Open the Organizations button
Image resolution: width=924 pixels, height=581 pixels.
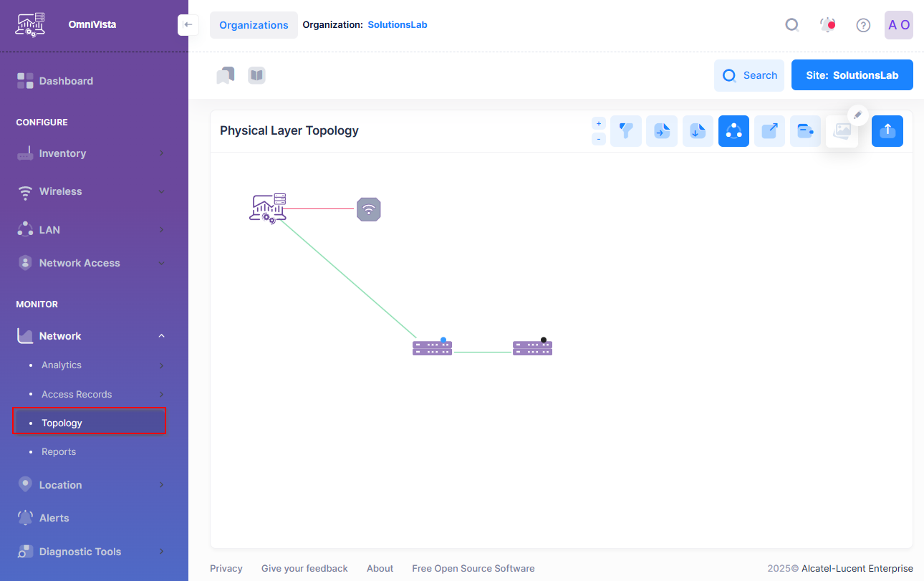click(254, 25)
